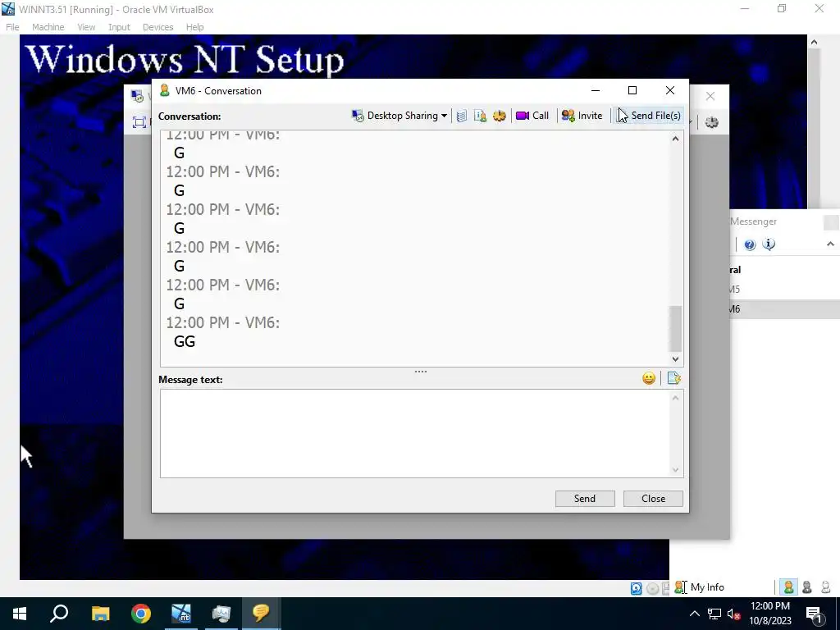This screenshot has width=840, height=630.
Task: Click the gear icon in background window toolbar
Action: pos(712,122)
